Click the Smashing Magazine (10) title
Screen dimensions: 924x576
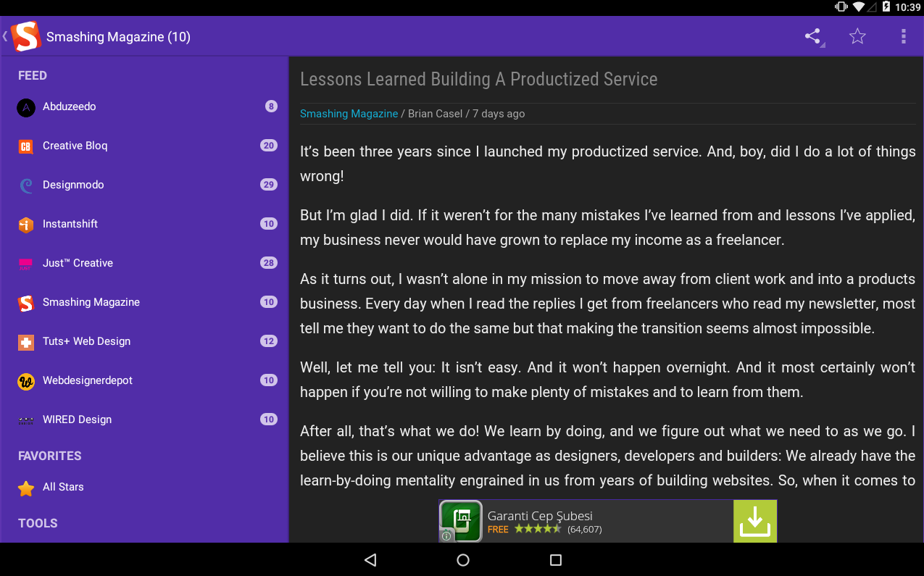[x=118, y=37]
